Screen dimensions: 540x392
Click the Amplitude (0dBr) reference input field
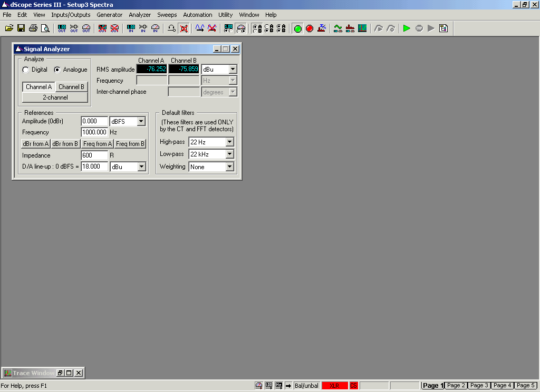94,121
